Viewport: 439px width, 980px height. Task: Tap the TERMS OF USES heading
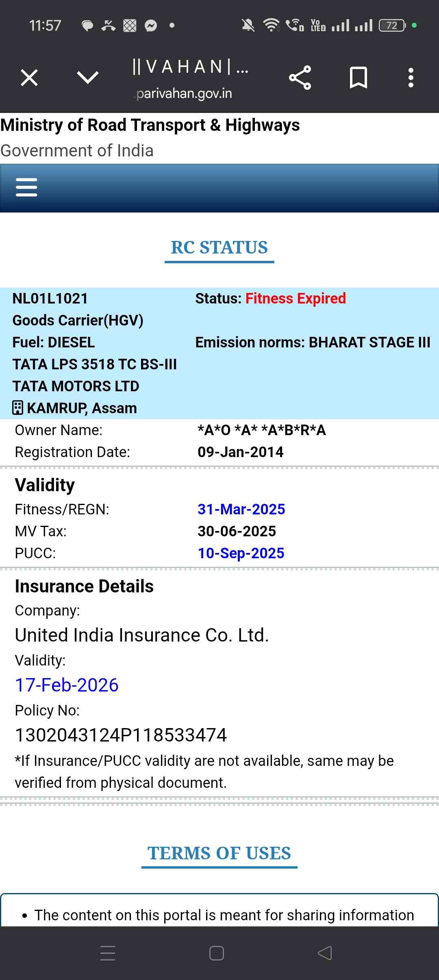pos(219,853)
